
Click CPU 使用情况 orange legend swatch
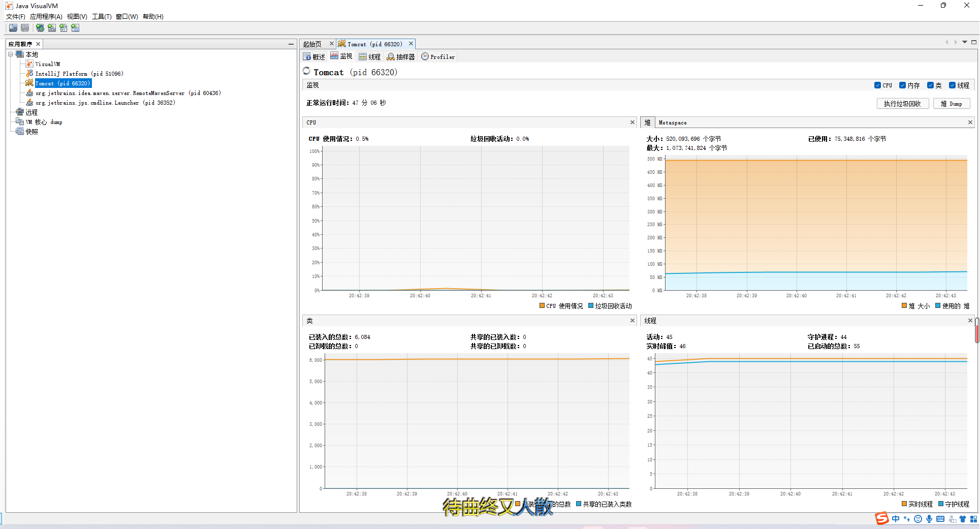click(542, 306)
